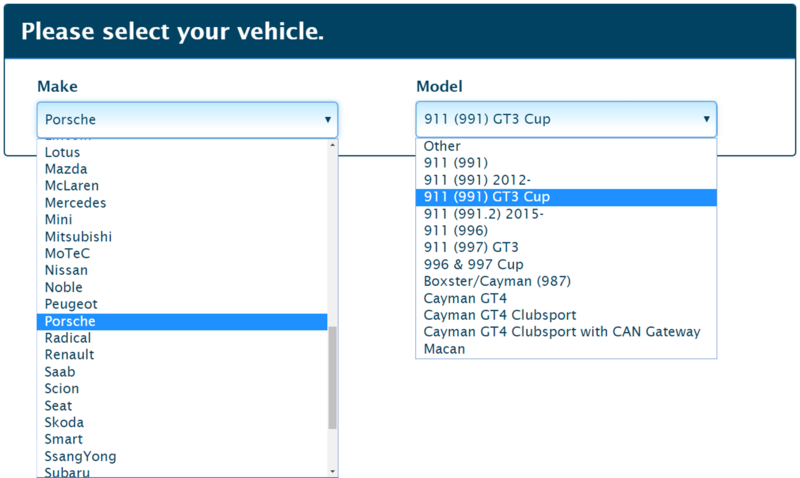Choose the 911 (991) 2012- model option

click(x=566, y=180)
